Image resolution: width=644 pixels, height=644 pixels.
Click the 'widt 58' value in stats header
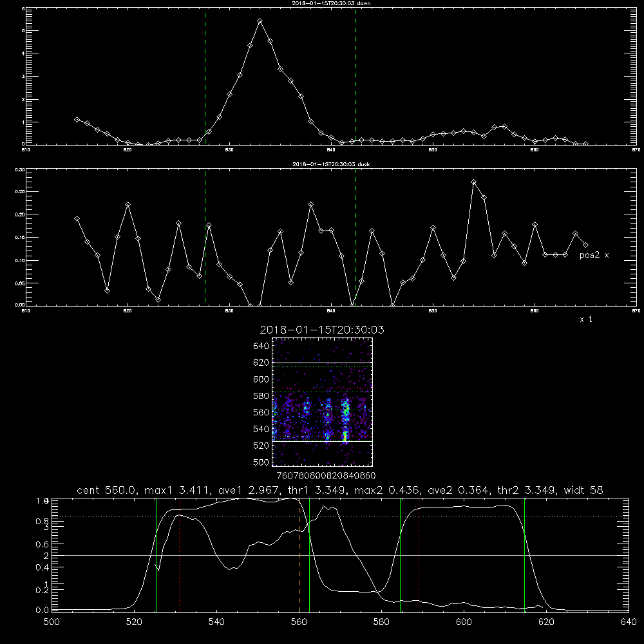(x=583, y=490)
